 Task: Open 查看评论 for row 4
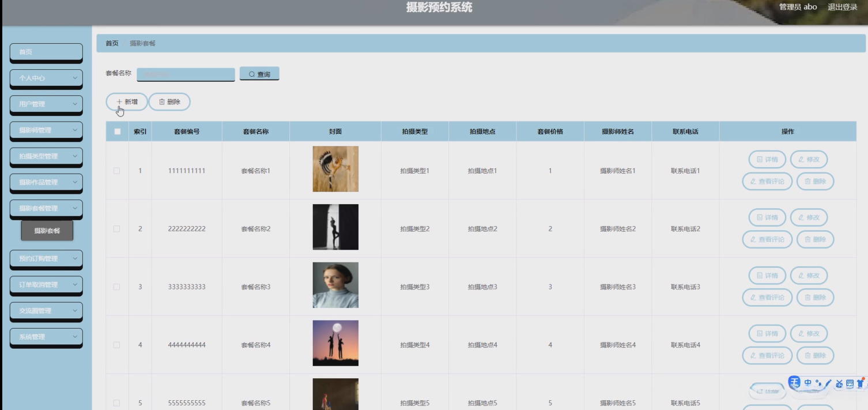click(x=767, y=355)
